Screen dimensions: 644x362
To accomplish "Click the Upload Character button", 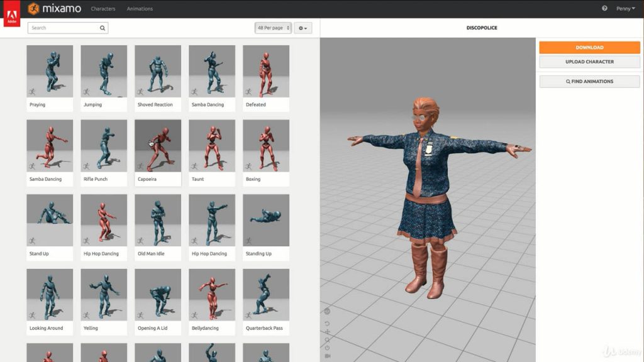I will coord(589,62).
